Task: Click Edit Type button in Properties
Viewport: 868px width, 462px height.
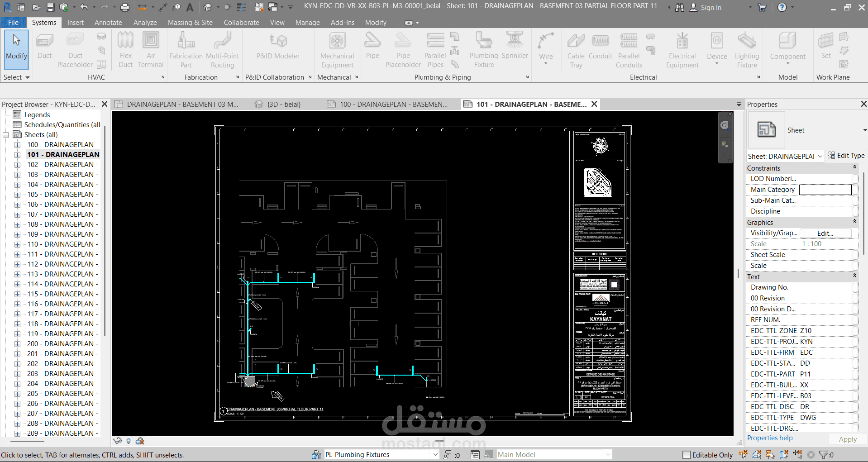Action: [x=846, y=156]
